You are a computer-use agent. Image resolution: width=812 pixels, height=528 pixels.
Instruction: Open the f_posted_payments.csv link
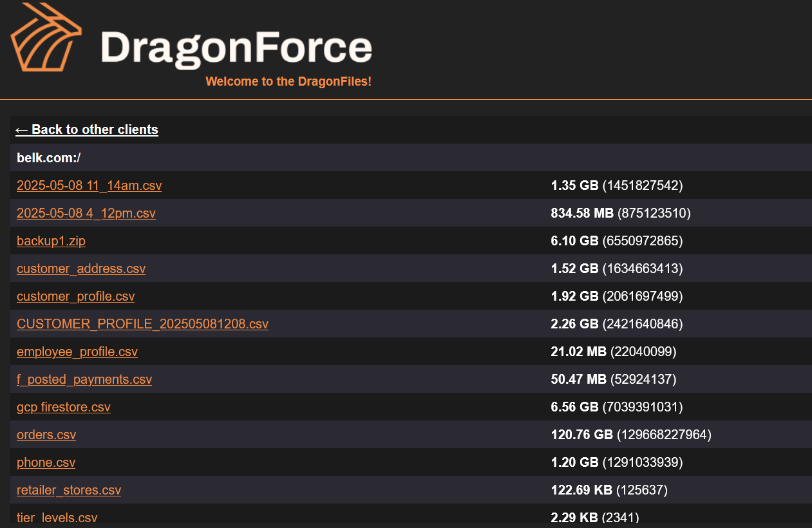84,379
